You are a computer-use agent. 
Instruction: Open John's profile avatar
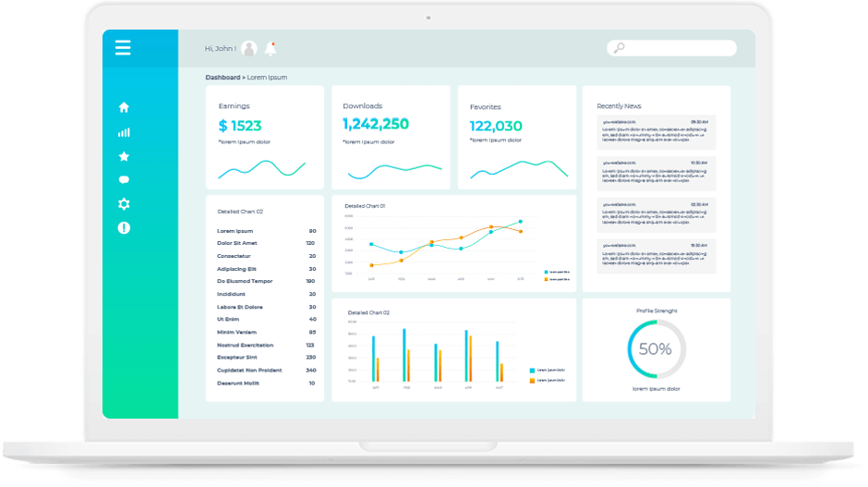coord(249,49)
